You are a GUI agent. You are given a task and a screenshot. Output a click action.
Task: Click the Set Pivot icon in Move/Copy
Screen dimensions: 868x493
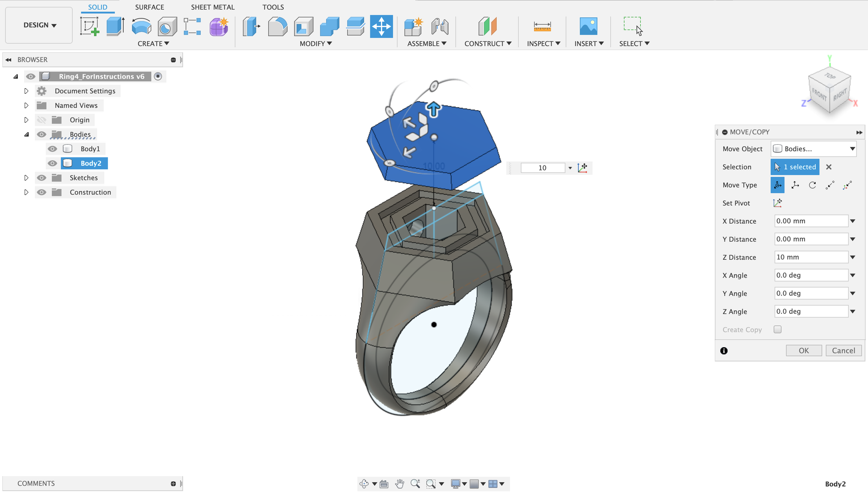tap(778, 203)
